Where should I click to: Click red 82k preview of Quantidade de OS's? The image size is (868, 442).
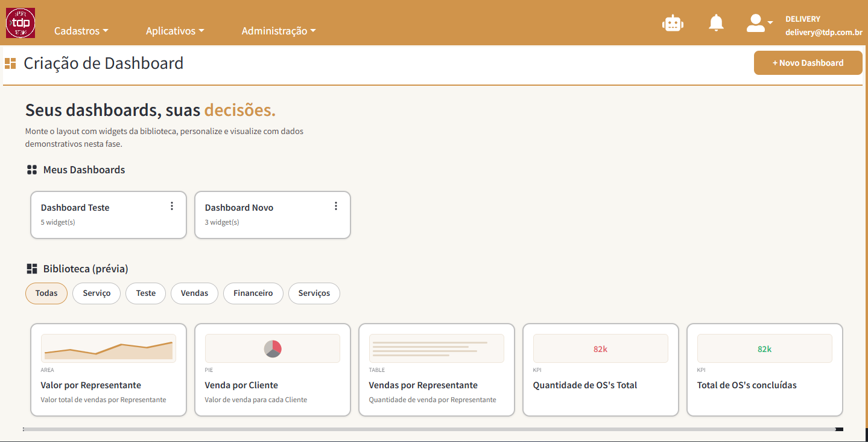601,348
